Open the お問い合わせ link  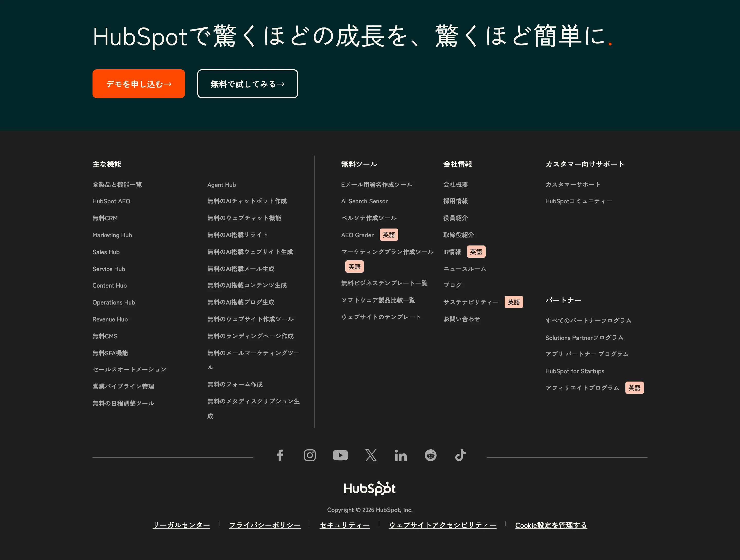coord(462,319)
